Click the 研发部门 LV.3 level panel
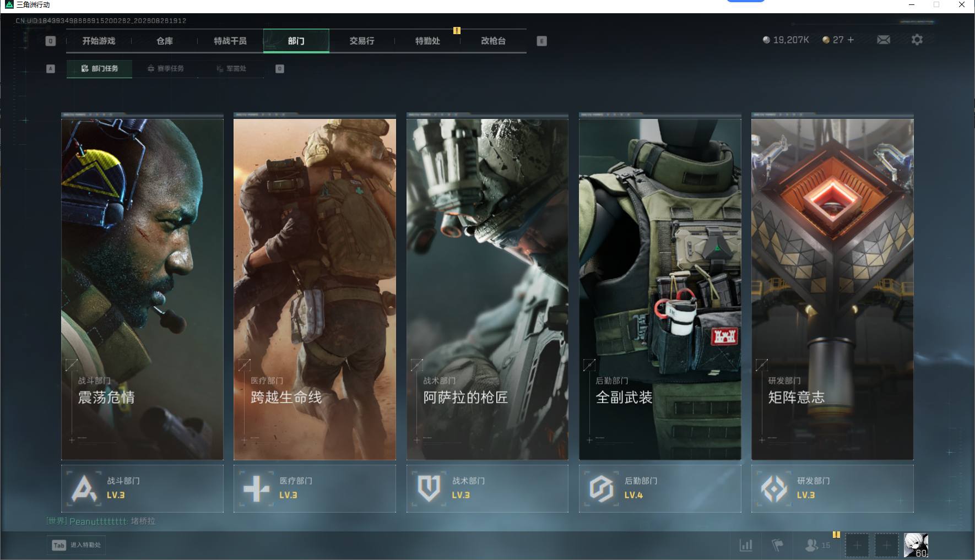Viewport: 975px width, 560px height. [x=832, y=488]
